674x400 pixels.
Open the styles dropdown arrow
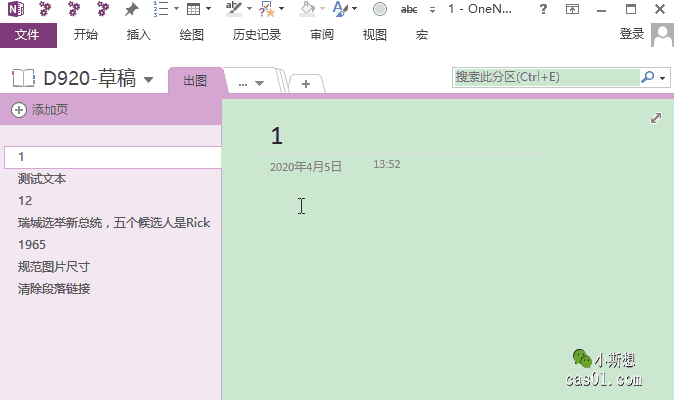[x=355, y=9]
